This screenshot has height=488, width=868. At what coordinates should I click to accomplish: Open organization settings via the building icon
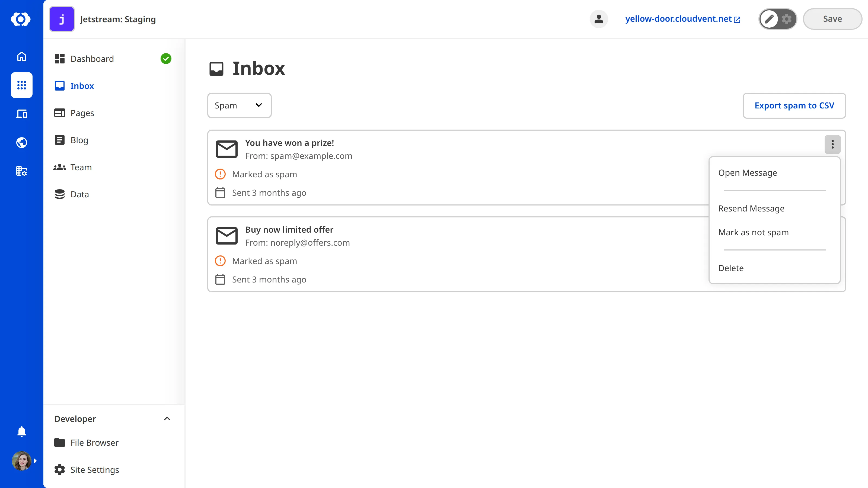(22, 171)
